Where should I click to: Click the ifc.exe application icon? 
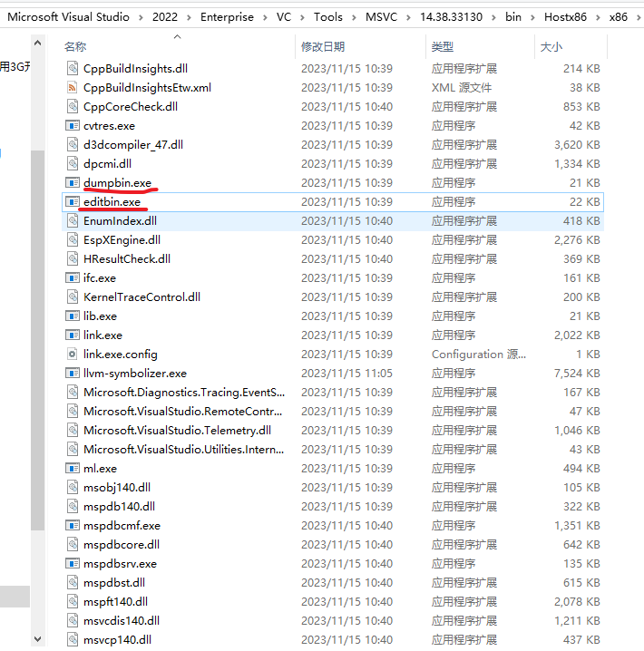pyautogui.click(x=73, y=277)
